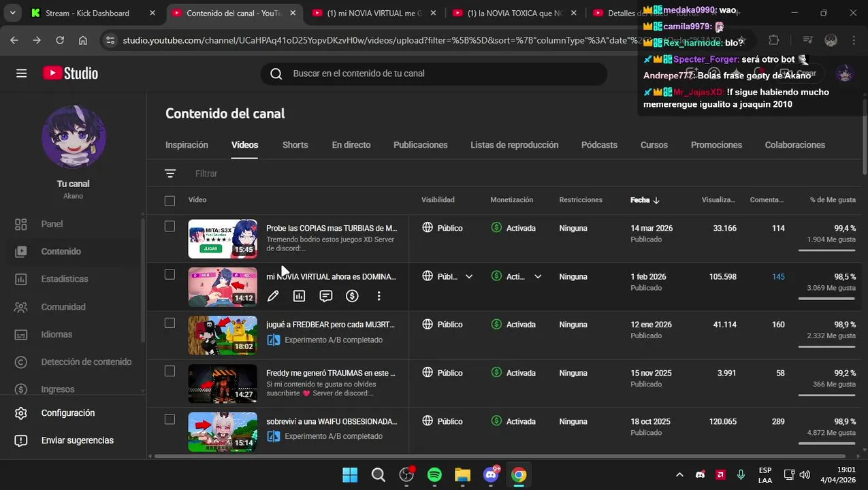Open the Promociones tab

pos(716,145)
